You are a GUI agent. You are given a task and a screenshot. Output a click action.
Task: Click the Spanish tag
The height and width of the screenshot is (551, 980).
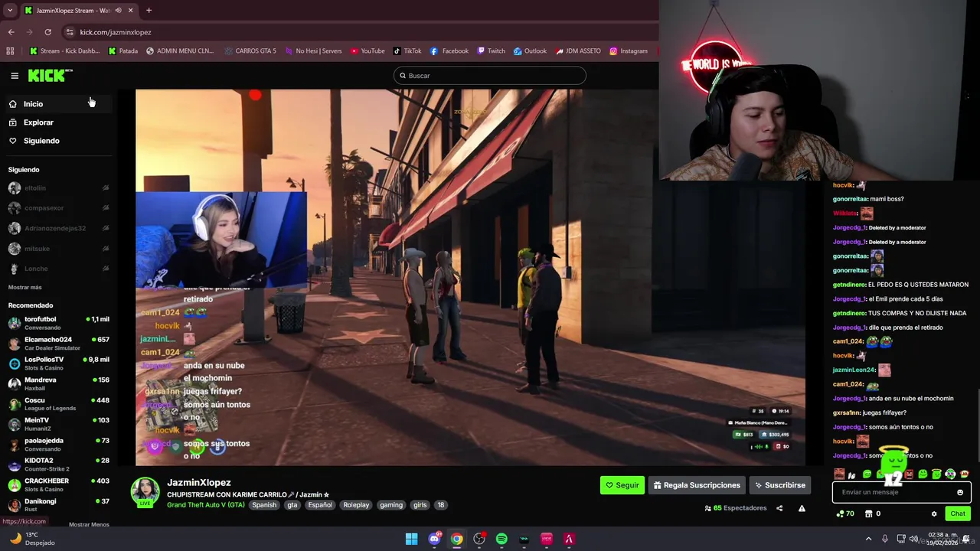tap(264, 505)
